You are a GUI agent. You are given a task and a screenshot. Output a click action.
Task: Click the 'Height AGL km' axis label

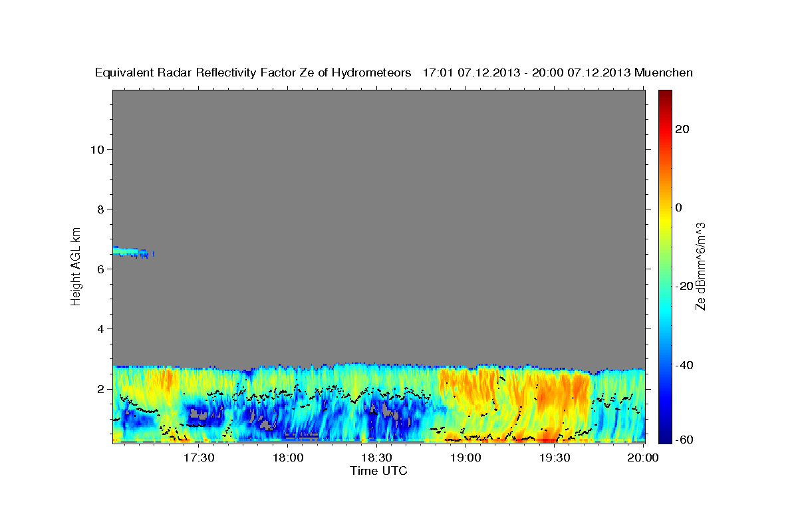point(76,265)
